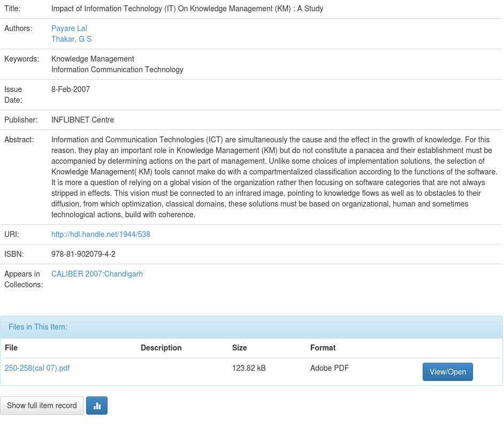Click the Size column header
The height and width of the screenshot is (428, 504).
[x=239, y=348]
